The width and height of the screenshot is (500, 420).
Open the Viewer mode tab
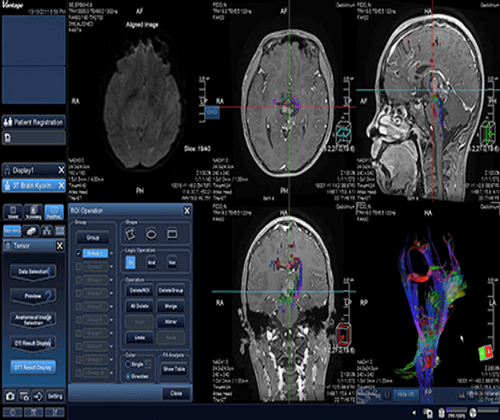13,212
